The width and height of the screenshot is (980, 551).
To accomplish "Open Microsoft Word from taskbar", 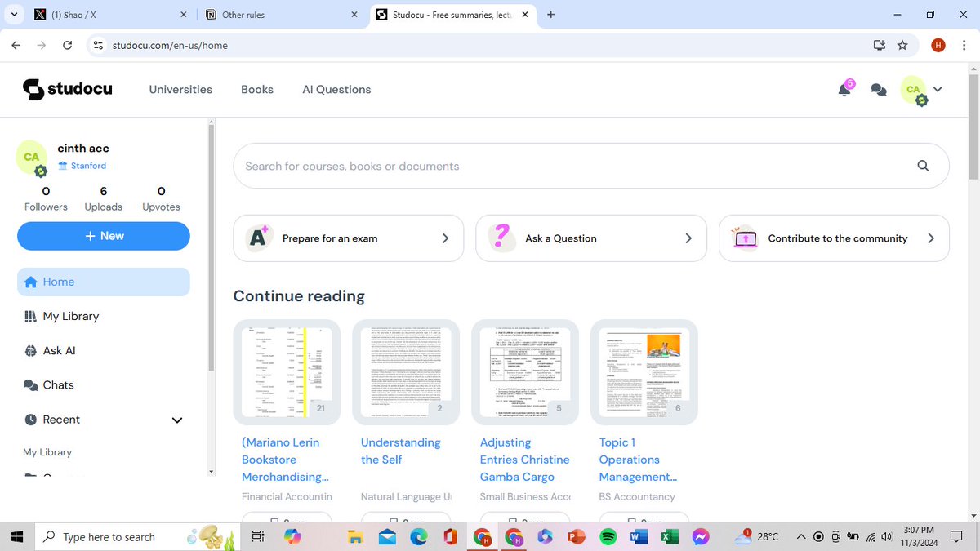I will pyautogui.click(x=639, y=536).
